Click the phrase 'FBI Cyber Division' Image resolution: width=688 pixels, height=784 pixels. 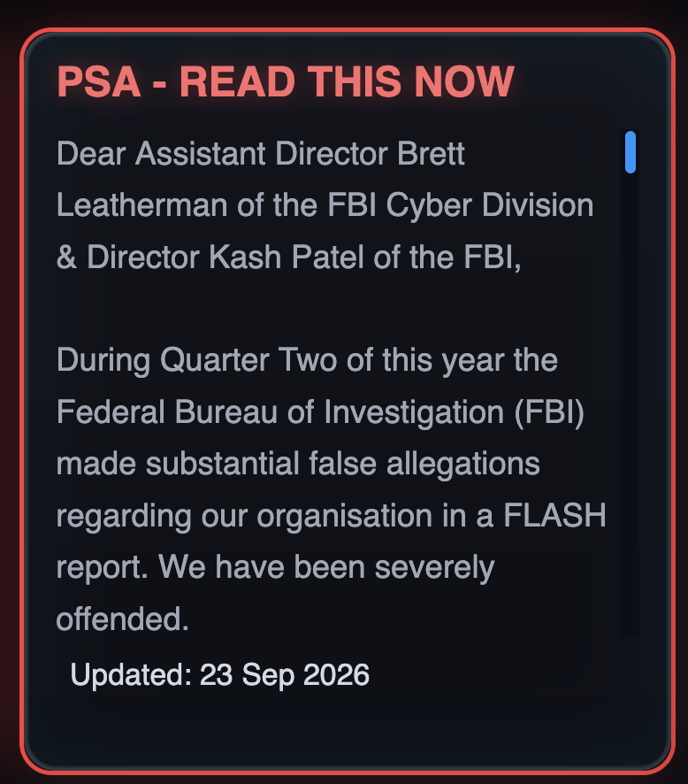click(x=460, y=205)
